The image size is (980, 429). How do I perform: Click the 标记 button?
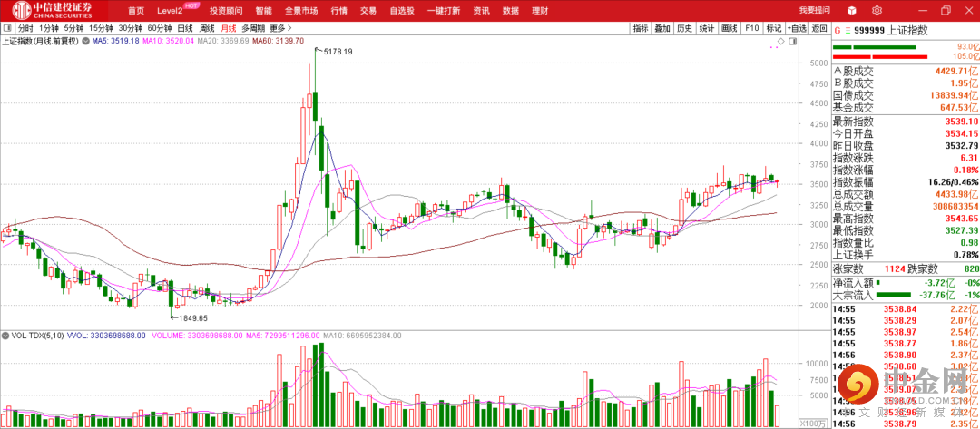click(774, 28)
